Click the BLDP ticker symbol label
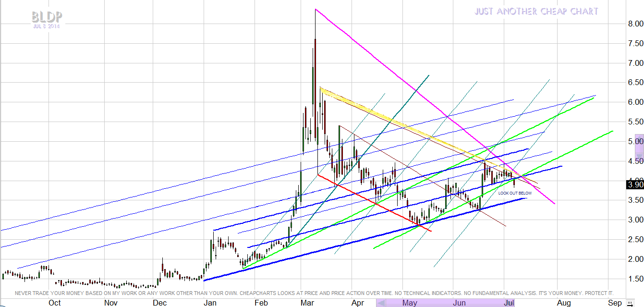Image resolution: width=644 pixels, height=307 pixels. point(47,17)
